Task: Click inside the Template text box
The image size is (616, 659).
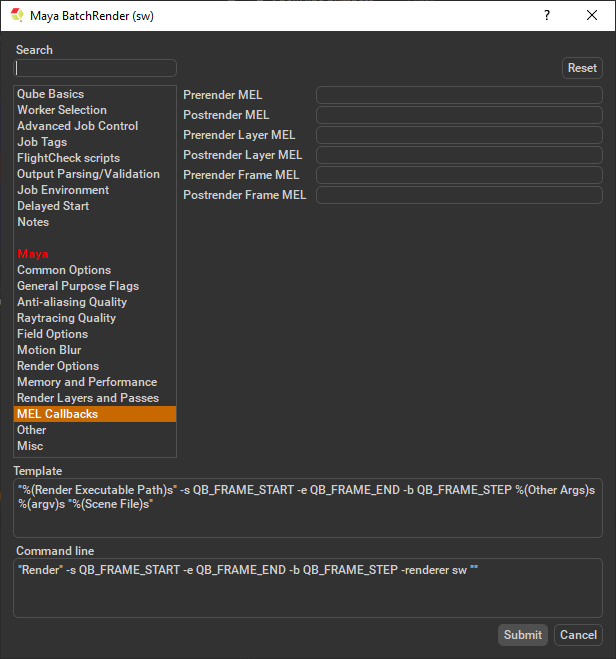Action: [308, 507]
